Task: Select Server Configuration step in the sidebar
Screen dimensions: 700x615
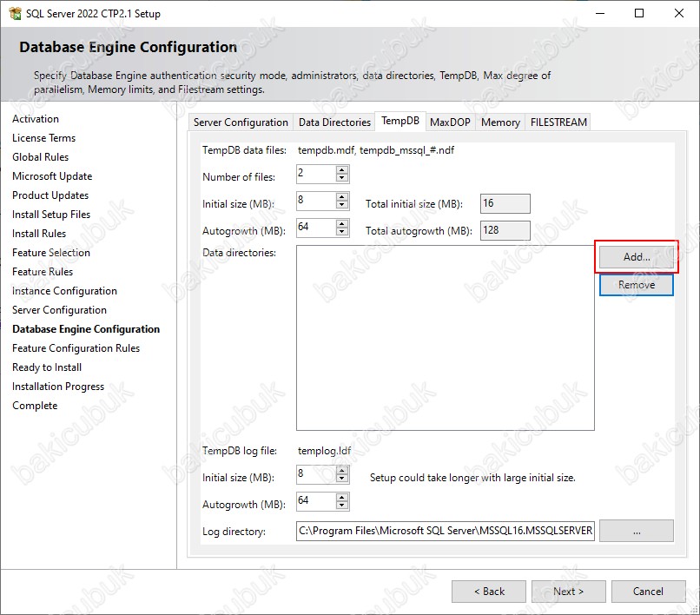Action: [59, 310]
